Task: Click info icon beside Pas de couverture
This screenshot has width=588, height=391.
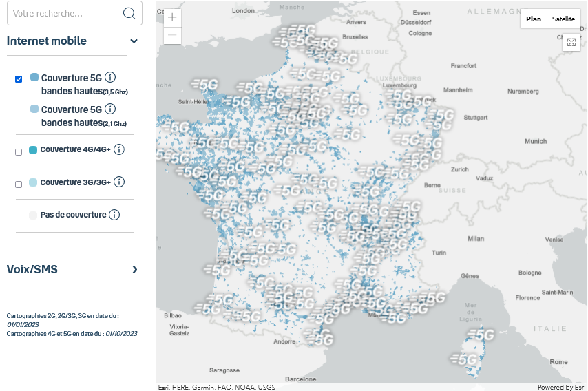Action: [x=114, y=215]
